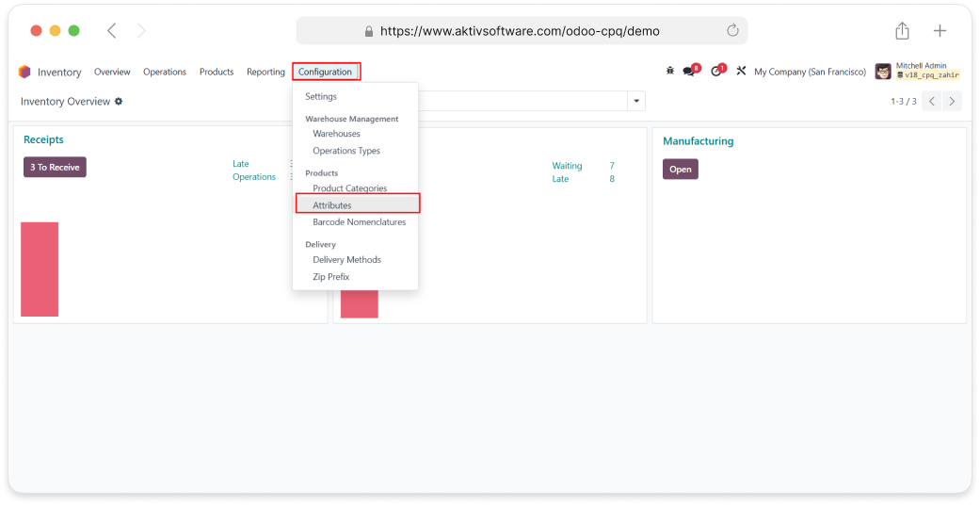Viewport: 980px width, 505px height.
Task: Click the Open button in Manufacturing card
Action: pyautogui.click(x=680, y=170)
